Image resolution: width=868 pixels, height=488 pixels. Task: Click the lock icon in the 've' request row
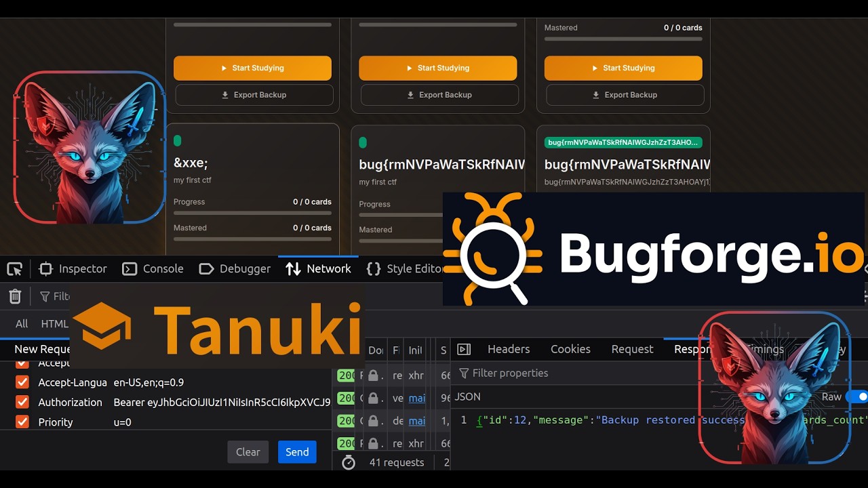click(x=373, y=399)
